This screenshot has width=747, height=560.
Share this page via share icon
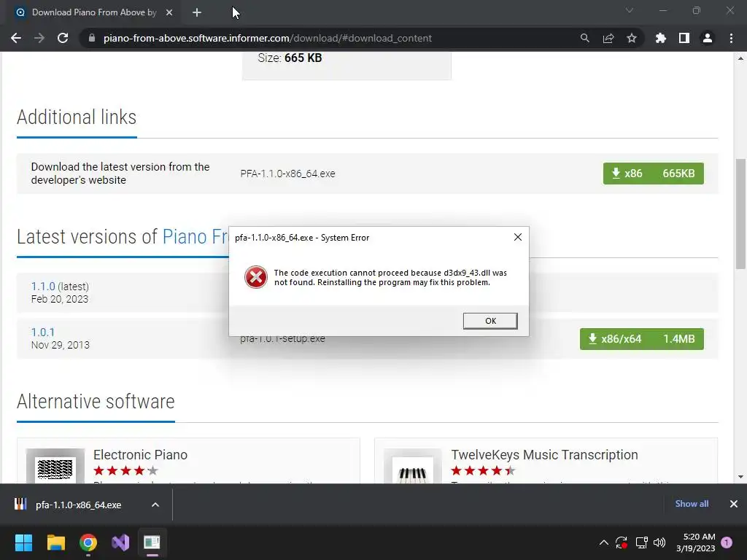coord(608,38)
